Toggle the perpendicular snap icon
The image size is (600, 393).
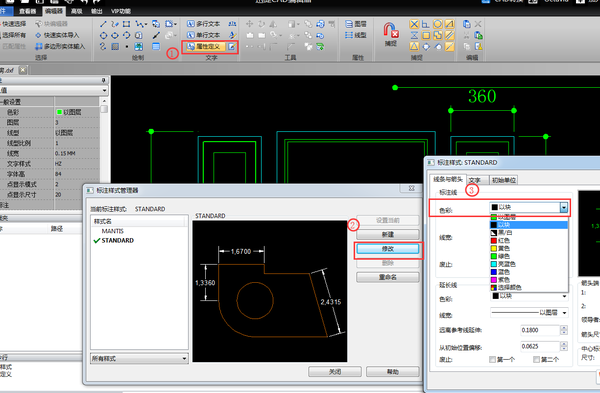click(x=426, y=24)
